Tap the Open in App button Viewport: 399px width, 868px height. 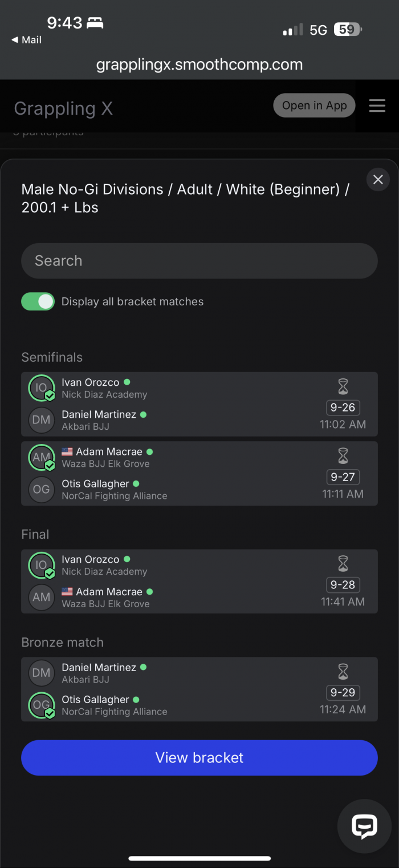pos(314,106)
